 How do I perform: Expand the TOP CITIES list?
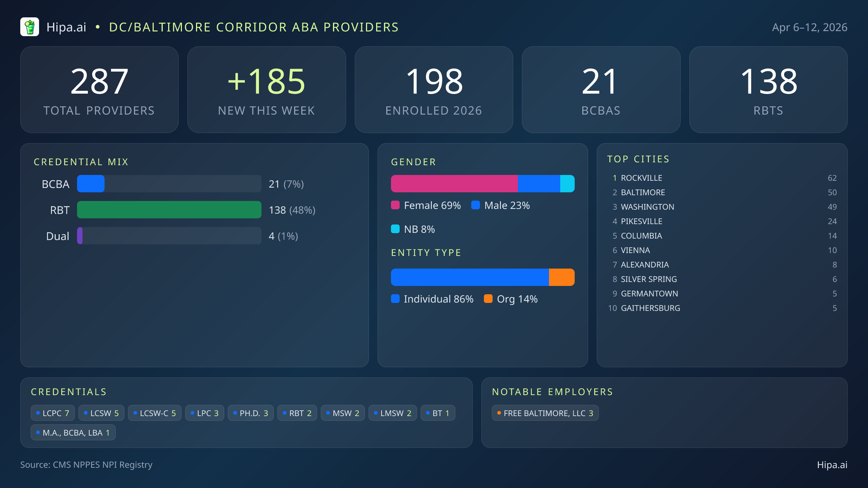[x=638, y=159]
